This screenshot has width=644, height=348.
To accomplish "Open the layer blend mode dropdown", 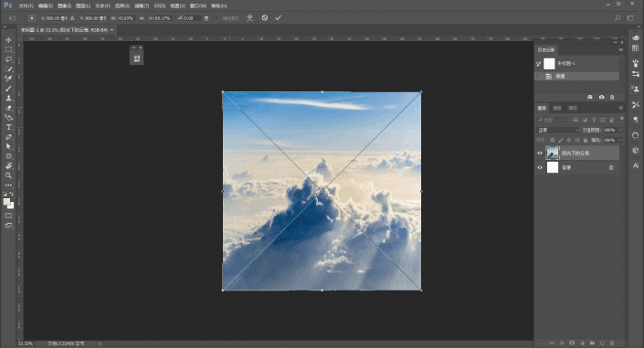I will [x=557, y=130].
